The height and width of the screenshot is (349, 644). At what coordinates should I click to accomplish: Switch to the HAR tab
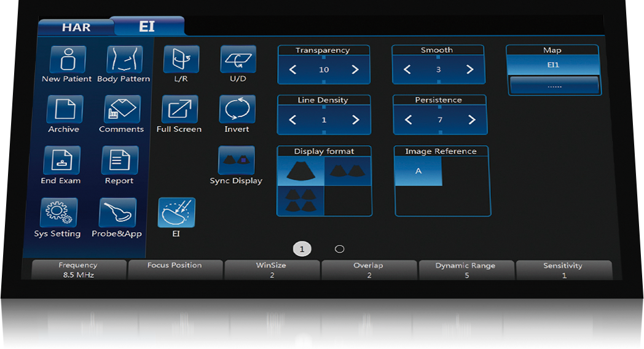click(76, 28)
